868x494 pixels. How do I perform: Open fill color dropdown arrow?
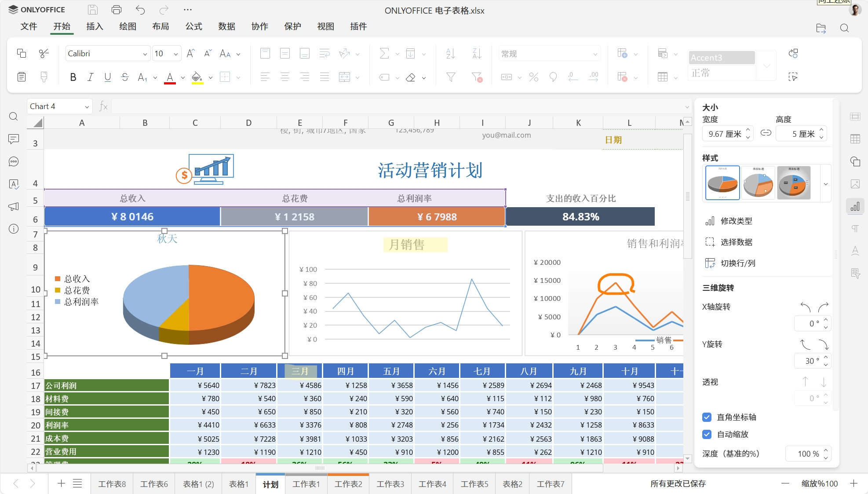pos(211,78)
